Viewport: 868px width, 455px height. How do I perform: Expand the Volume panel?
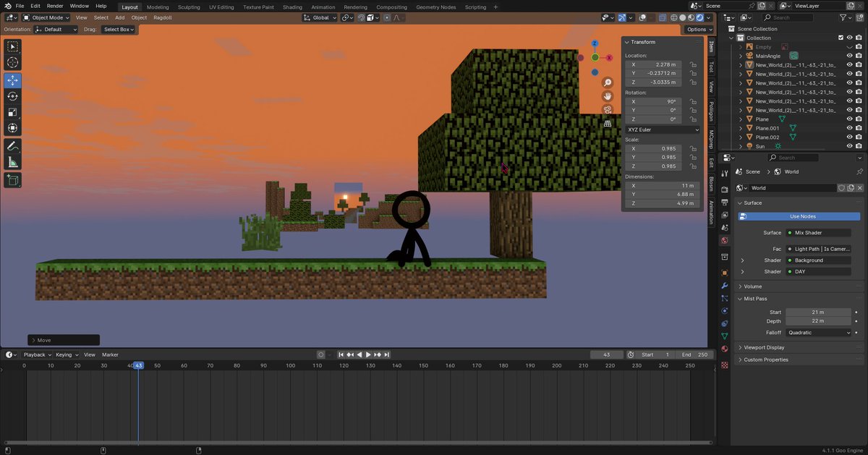coord(754,286)
